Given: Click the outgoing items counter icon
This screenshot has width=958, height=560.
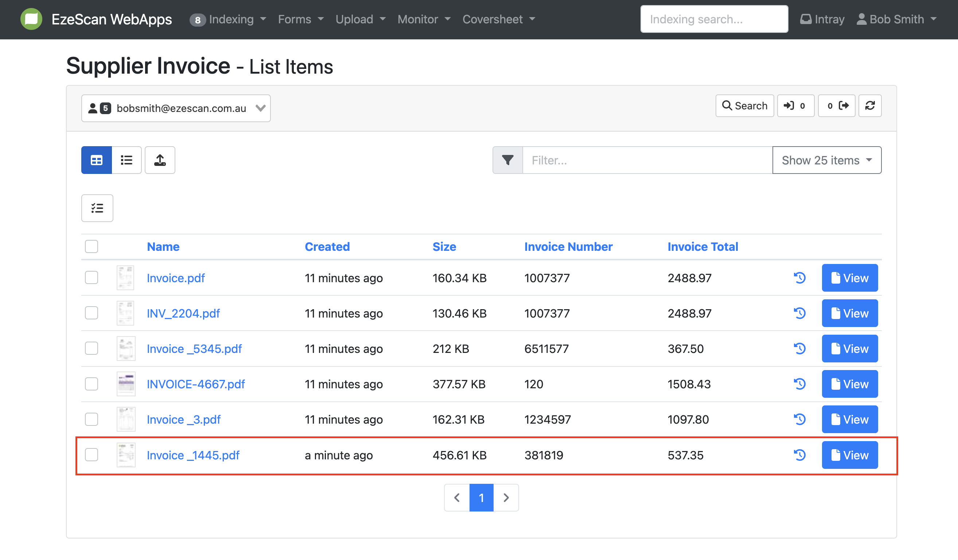Looking at the screenshot, I should [x=836, y=106].
